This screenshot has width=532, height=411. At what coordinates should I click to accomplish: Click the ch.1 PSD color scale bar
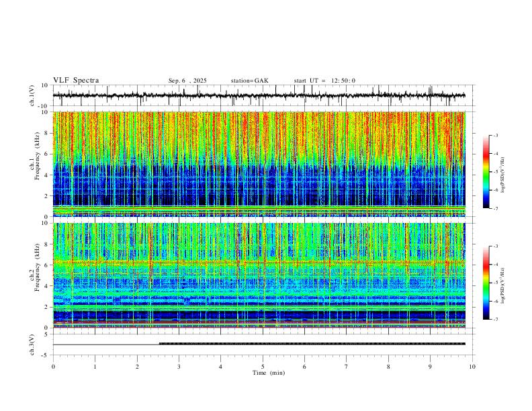tap(486, 172)
